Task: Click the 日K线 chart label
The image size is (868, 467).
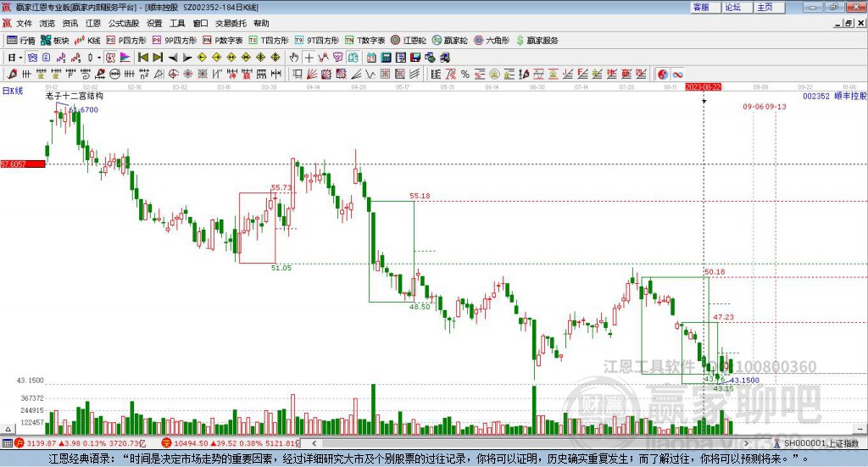Action: pos(13,91)
